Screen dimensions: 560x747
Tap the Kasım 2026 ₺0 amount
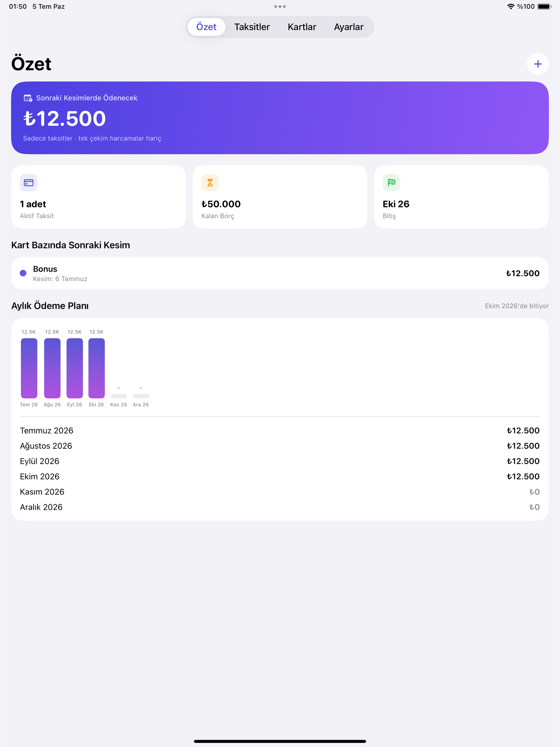pyautogui.click(x=534, y=492)
